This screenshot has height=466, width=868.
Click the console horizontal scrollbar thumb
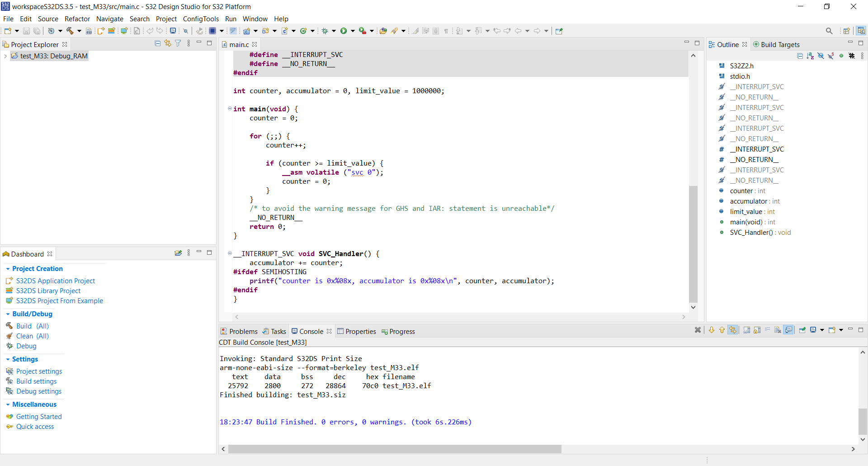pyautogui.click(x=395, y=449)
